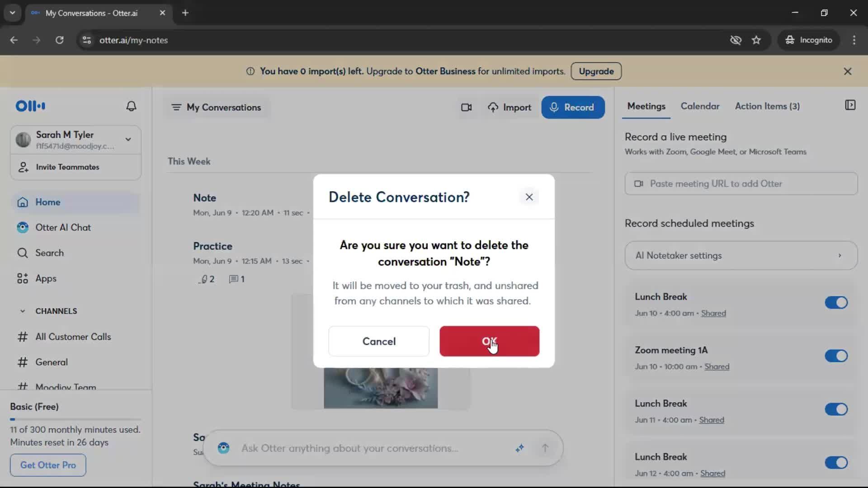Cancel the delete conversation dialog
This screenshot has width=868, height=488.
(379, 341)
